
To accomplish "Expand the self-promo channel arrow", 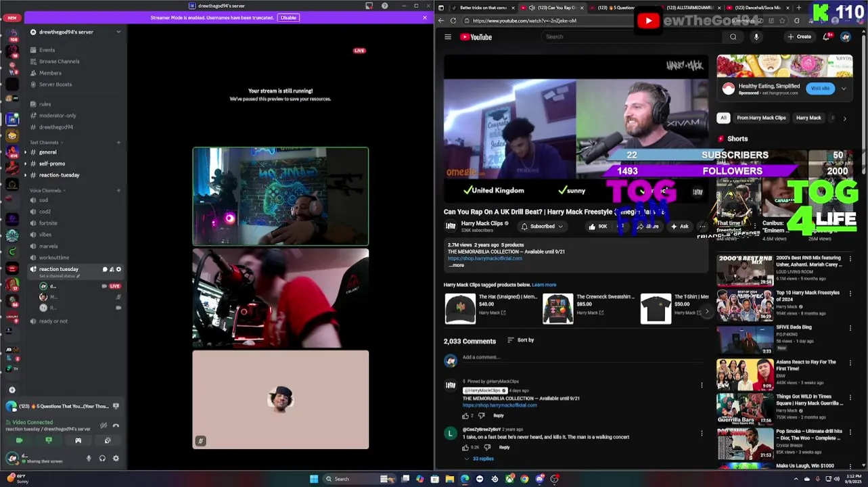I will [26, 164].
